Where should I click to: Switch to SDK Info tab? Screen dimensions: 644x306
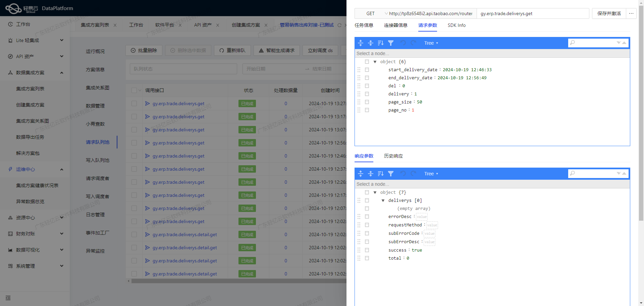click(457, 25)
